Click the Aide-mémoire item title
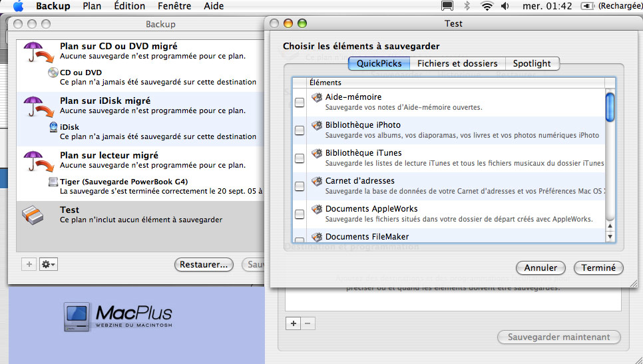The width and height of the screenshot is (643, 364). point(353,97)
